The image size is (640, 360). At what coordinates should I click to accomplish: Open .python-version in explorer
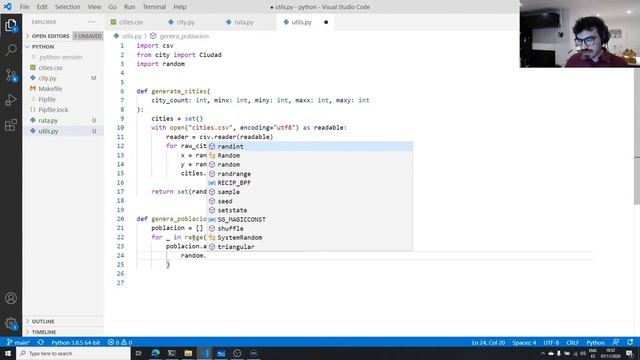point(63,57)
